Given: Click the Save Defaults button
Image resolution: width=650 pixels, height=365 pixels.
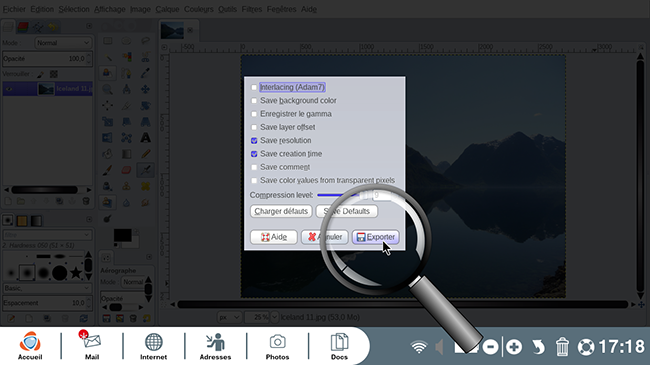Looking at the screenshot, I should pos(347,211).
